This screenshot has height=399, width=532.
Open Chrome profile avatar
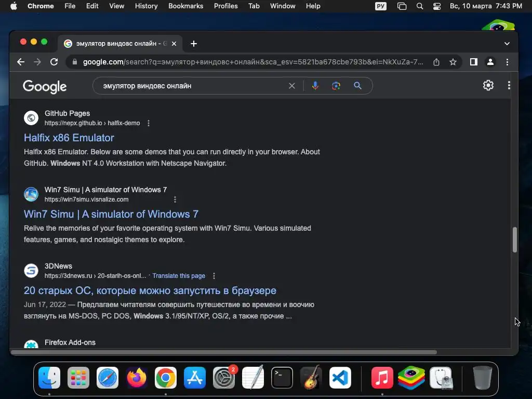pos(490,62)
